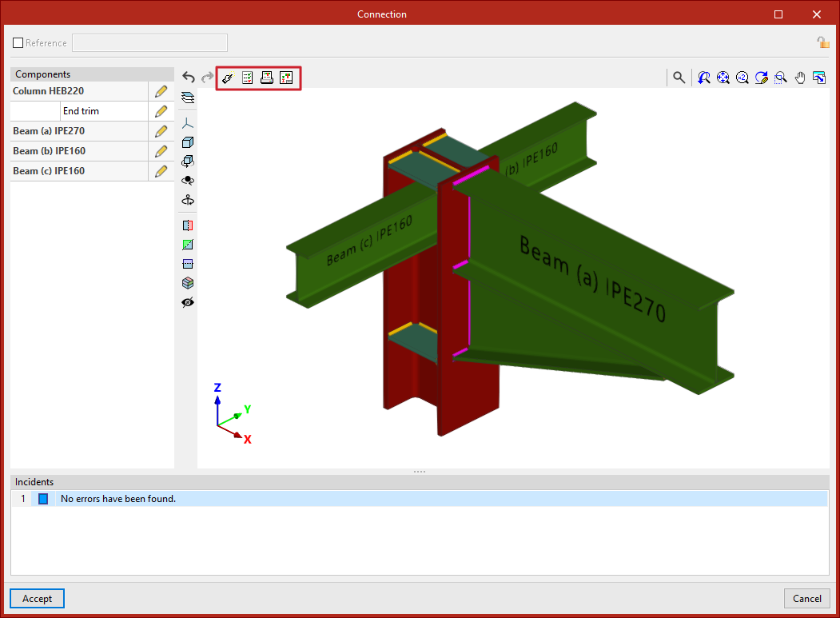Click the Undo arrow

click(188, 78)
